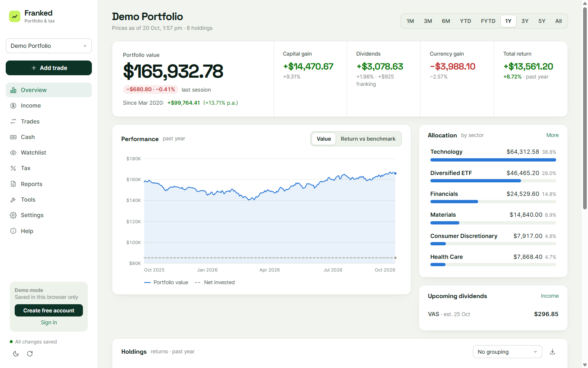
Task: Download holdings with the export icon
Action: [x=552, y=352]
